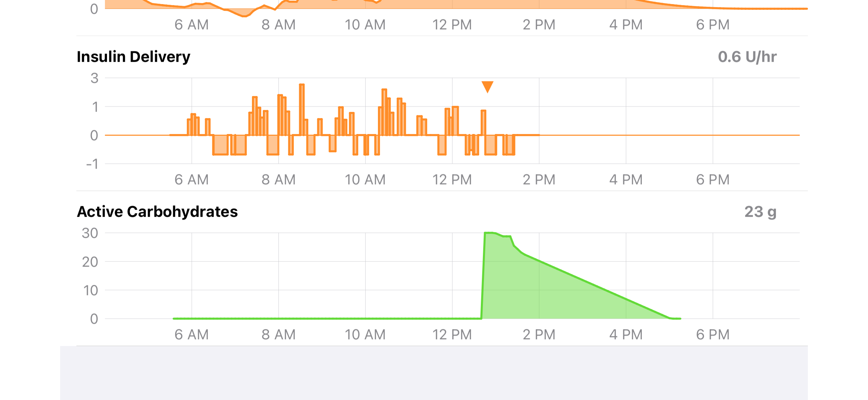Viewport: 868px width, 400px height.
Task: Click the 8 AM label under Insulin Delivery
Action: (x=278, y=179)
